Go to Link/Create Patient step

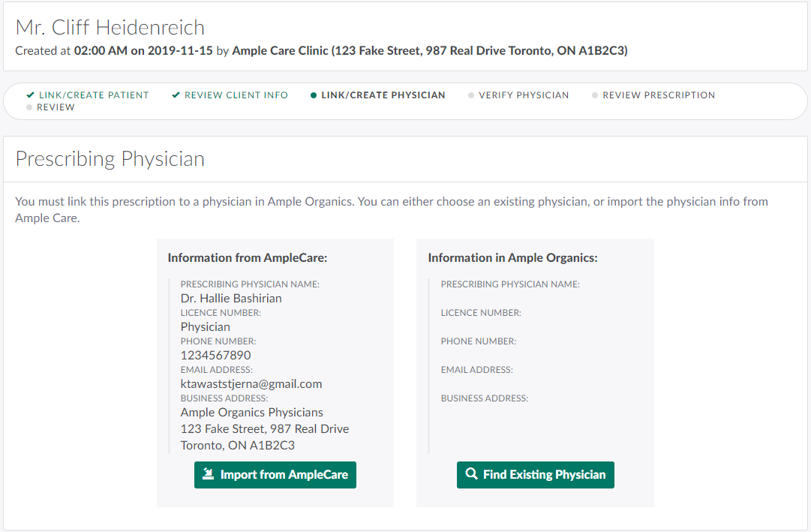94,95
